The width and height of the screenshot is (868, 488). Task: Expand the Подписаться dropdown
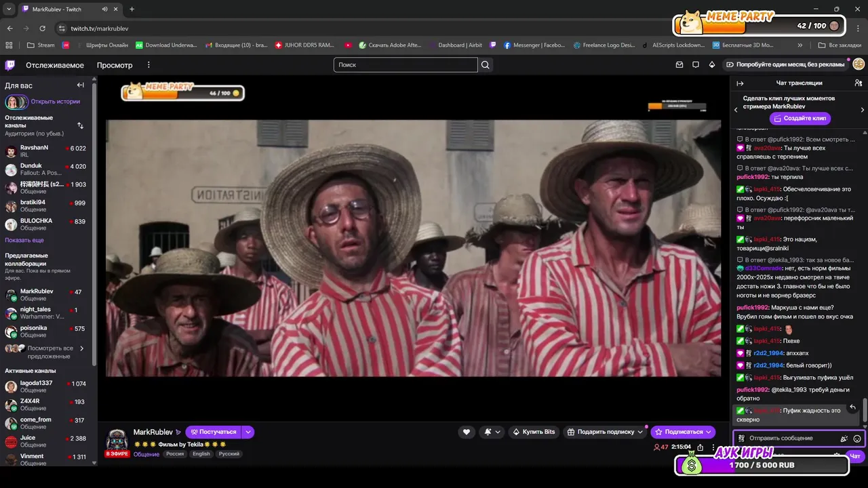(709, 432)
